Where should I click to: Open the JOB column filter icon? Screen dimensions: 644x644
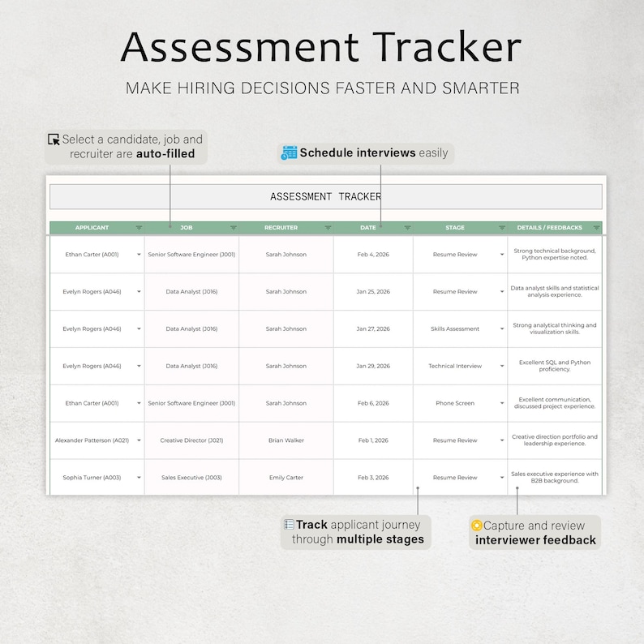[x=234, y=228]
